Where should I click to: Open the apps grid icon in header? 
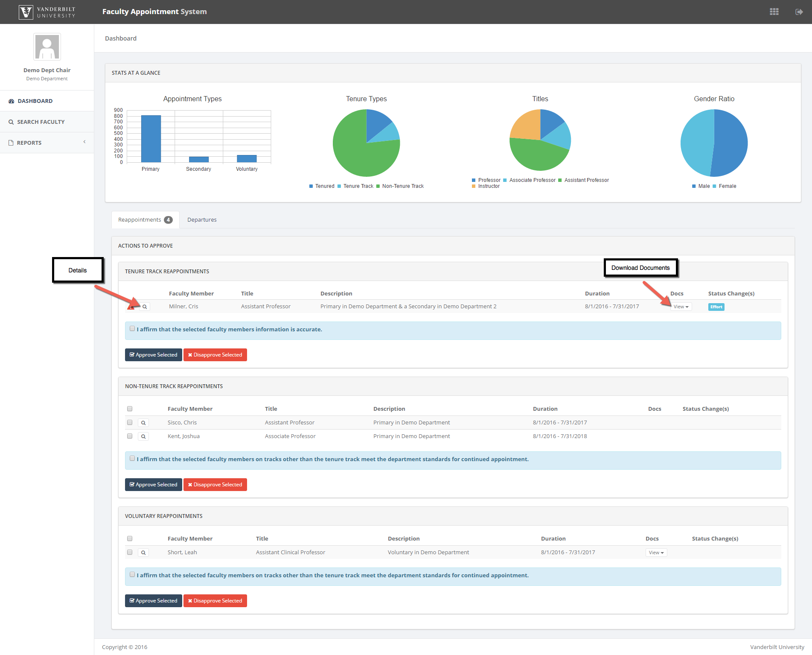pyautogui.click(x=774, y=12)
